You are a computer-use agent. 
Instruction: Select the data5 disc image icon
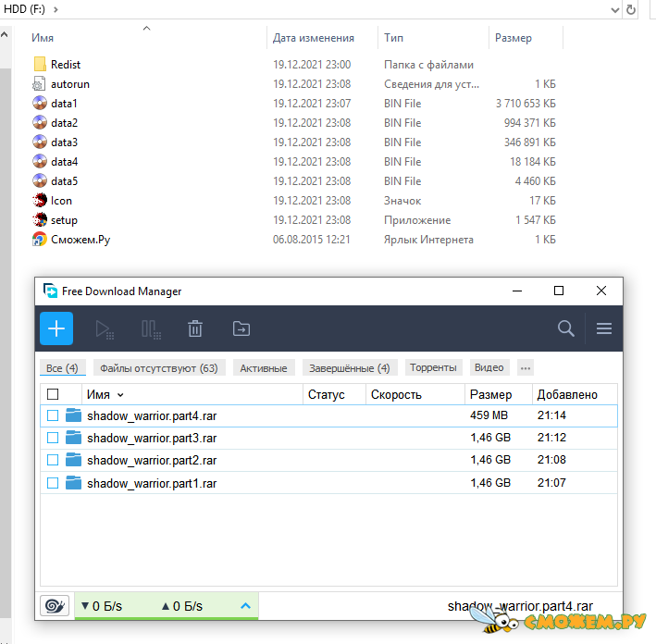(x=40, y=180)
